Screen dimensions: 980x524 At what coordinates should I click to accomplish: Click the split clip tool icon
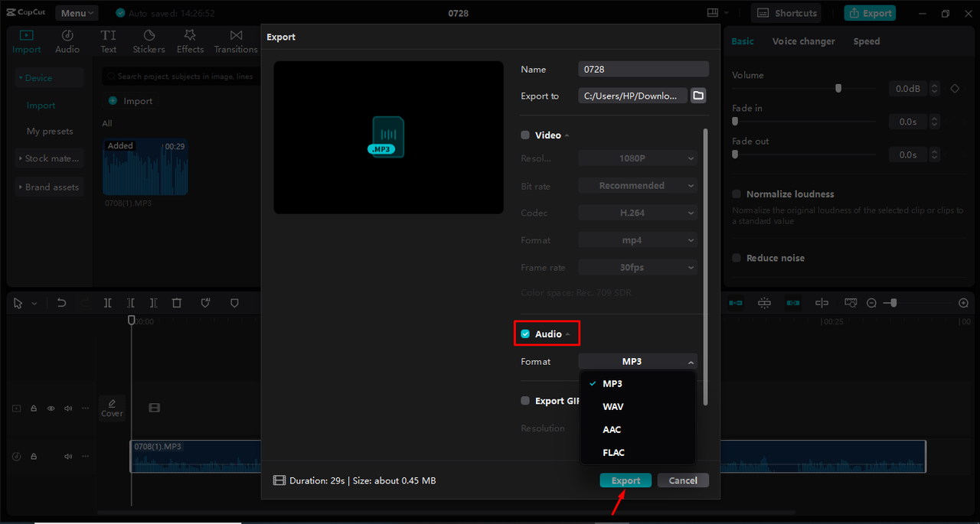coord(108,303)
